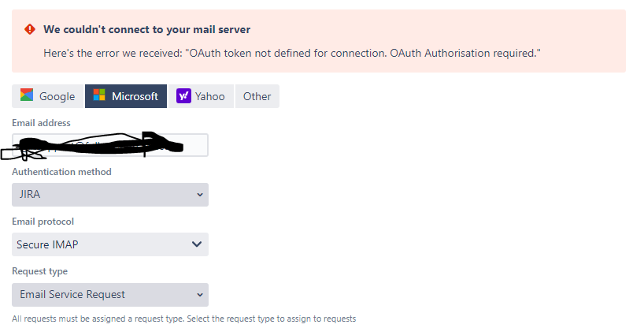Select the Microsoft mail provider tab
The width and height of the screenshot is (644, 328).
click(x=126, y=96)
